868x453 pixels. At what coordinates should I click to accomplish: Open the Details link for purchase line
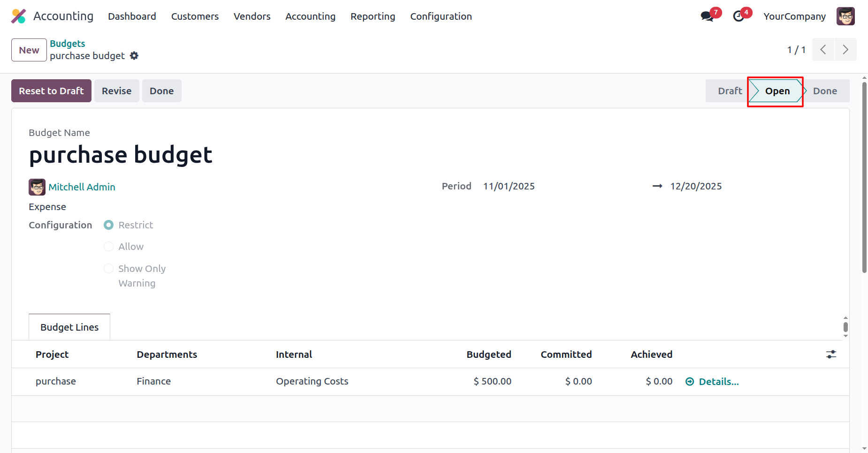pyautogui.click(x=718, y=382)
